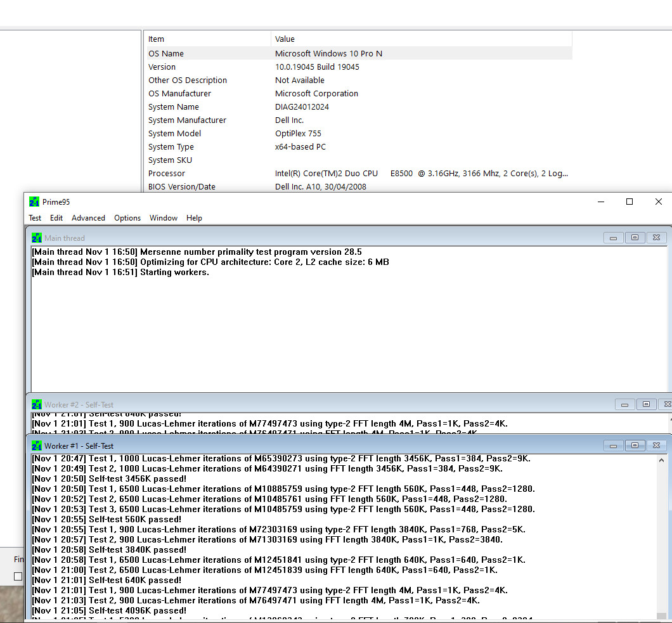This screenshot has height=623, width=672.
Task: Click Worker #1 scrollbar up arrow
Action: pyautogui.click(x=662, y=460)
